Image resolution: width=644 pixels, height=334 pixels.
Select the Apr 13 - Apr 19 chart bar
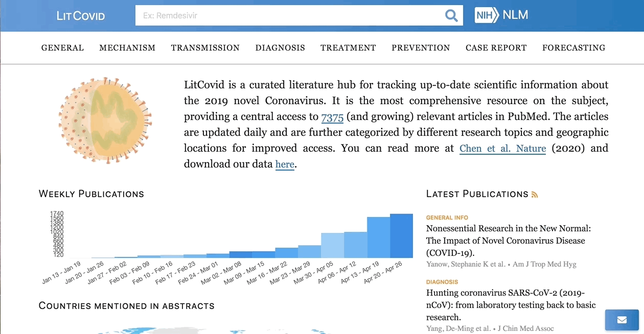(x=378, y=237)
